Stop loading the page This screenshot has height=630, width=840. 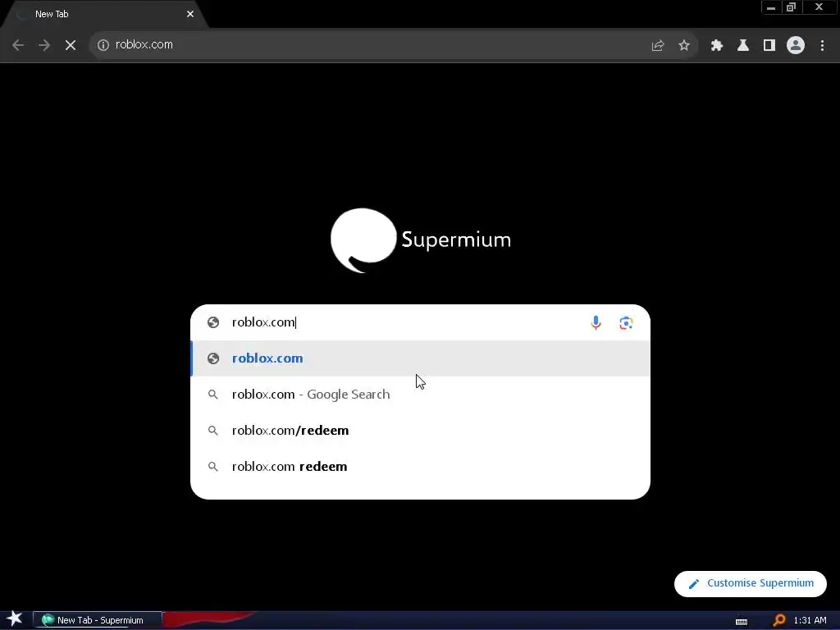pos(71,45)
